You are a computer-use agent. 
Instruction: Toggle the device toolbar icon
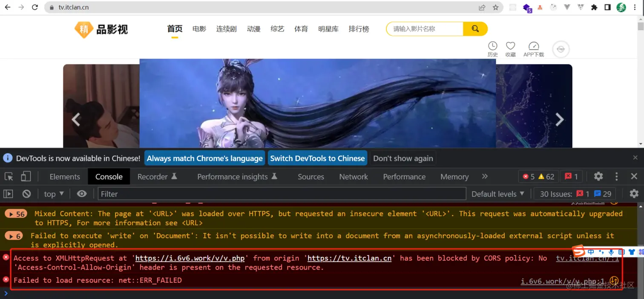click(x=26, y=176)
